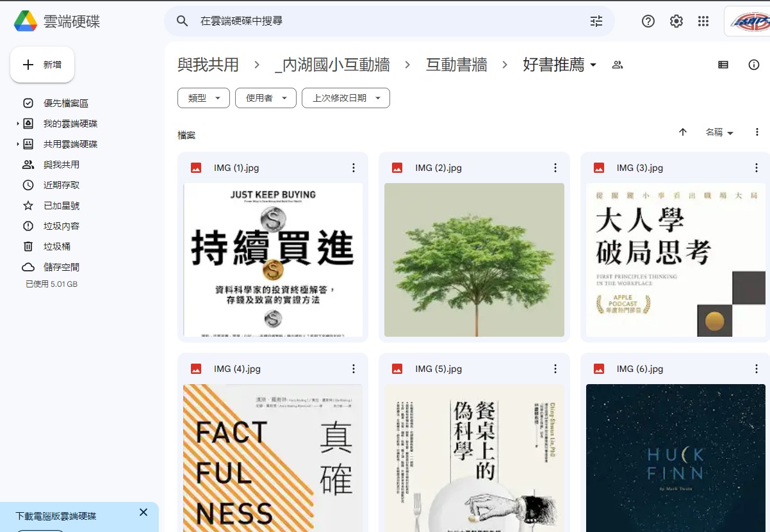Viewport: 770px width, 532px height.
Task: Click the shared people icon beside 好書推薦
Action: click(618, 65)
